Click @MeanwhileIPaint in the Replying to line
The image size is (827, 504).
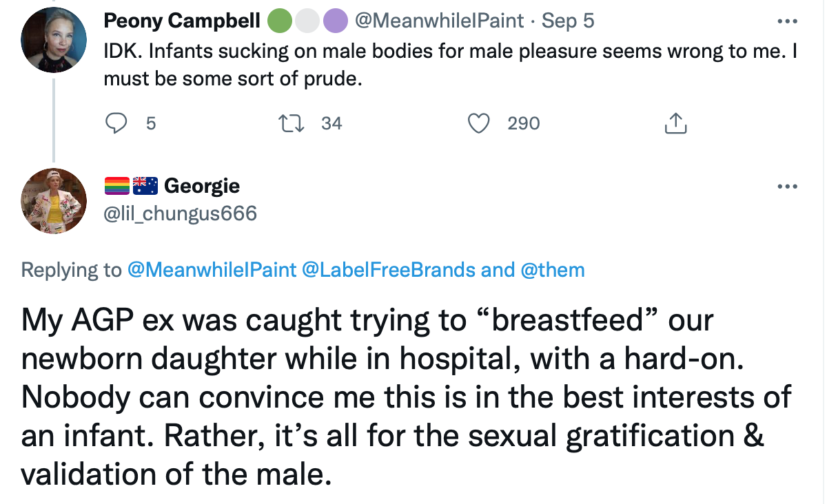pos(212,270)
